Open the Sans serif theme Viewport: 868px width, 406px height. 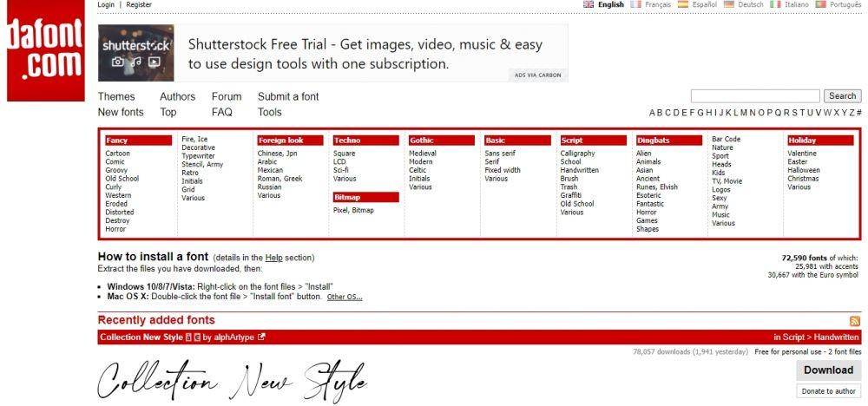(500, 154)
